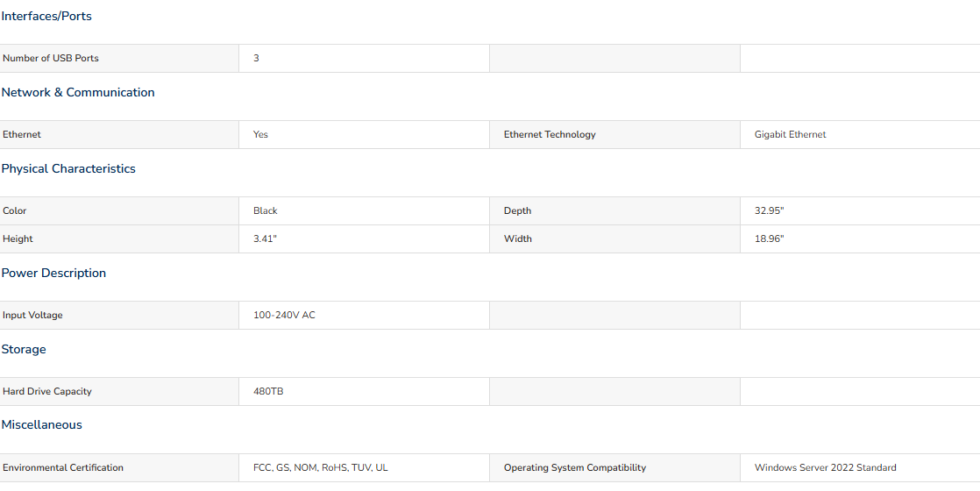Select the Number of USB Ports label

[51, 58]
